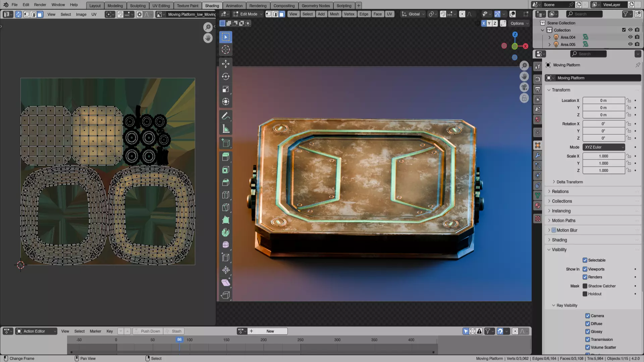The image size is (644, 362).
Task: Select the Move tool in viewport toolbar
Action: (x=226, y=64)
